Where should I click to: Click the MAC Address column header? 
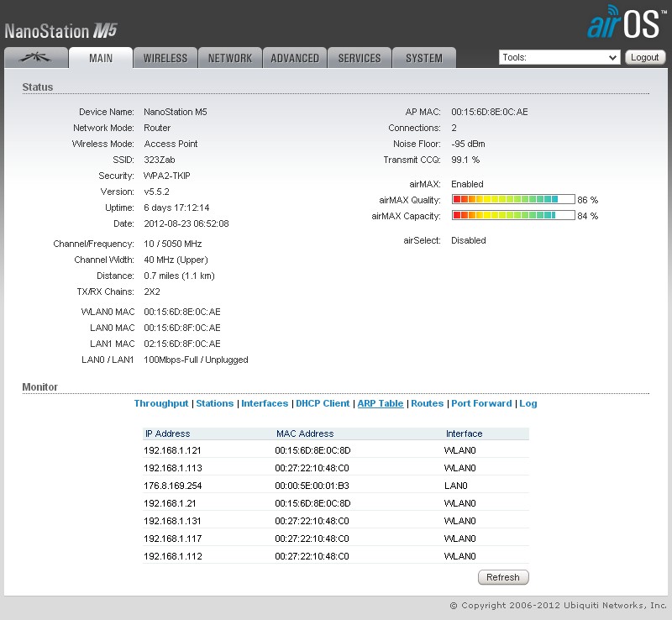[305, 433]
